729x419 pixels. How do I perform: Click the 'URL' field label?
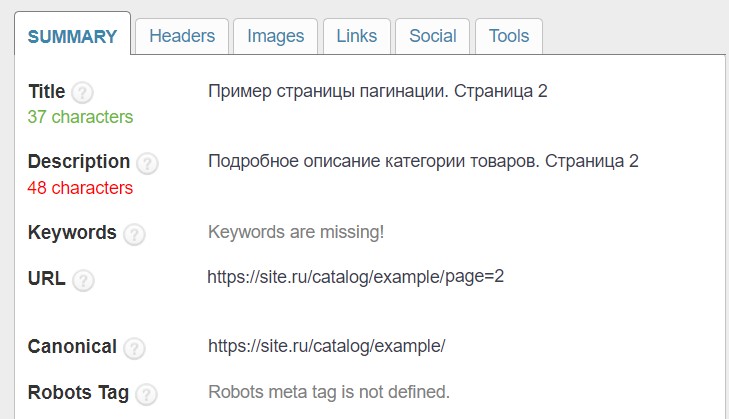coord(46,279)
